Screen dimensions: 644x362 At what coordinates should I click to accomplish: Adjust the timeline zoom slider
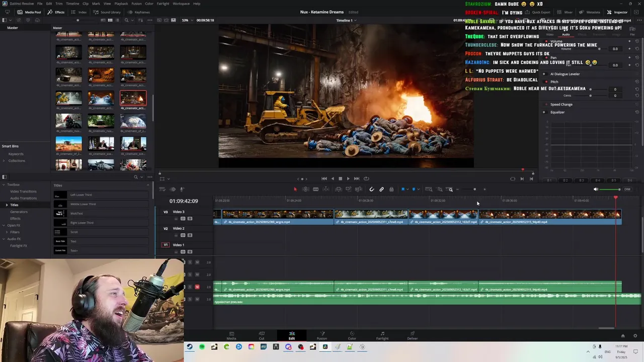coord(471,190)
